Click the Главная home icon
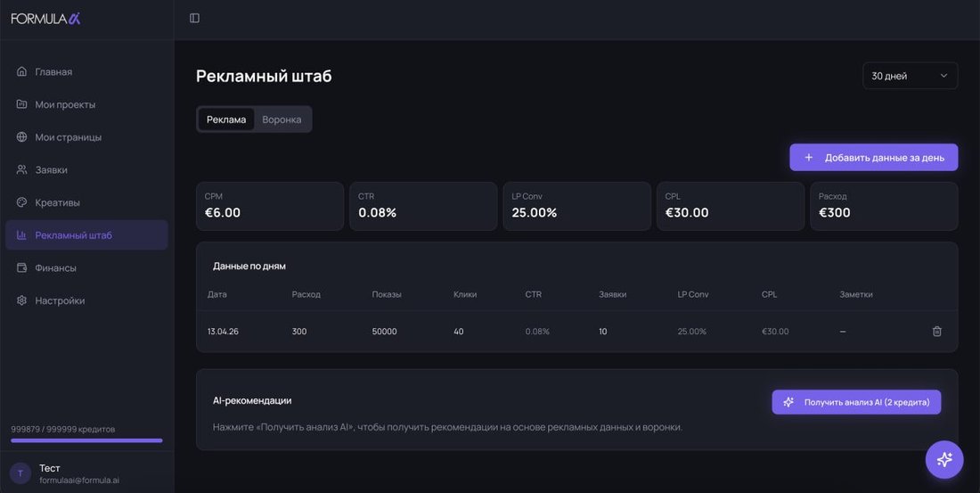Screen dimensions: 980x493 coord(22,71)
